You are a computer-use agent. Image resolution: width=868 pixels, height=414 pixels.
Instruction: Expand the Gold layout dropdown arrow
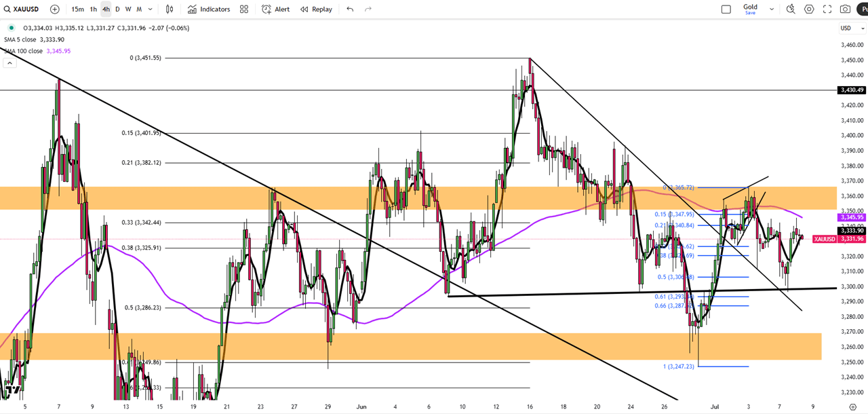[x=772, y=10]
